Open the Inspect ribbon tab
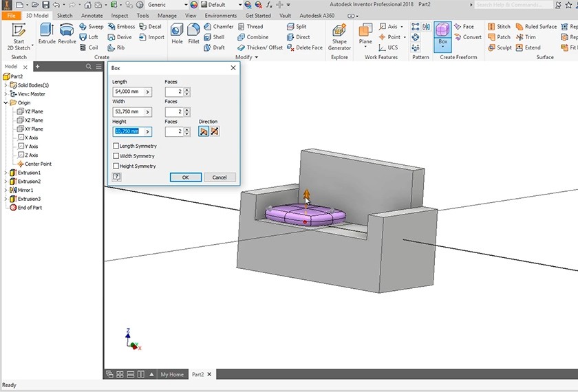578x392 pixels. [x=120, y=15]
